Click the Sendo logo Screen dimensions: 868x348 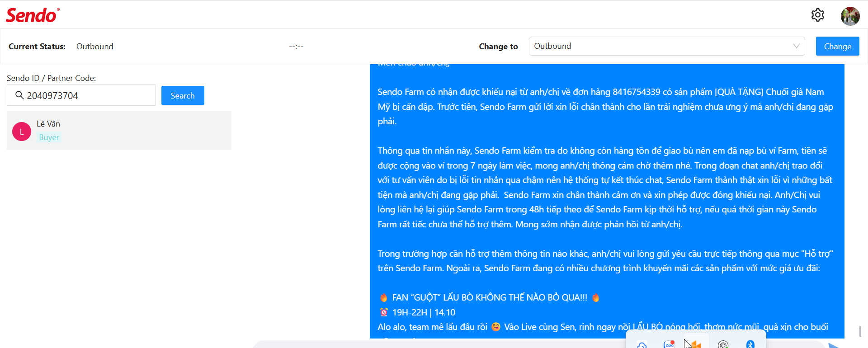coord(33,15)
